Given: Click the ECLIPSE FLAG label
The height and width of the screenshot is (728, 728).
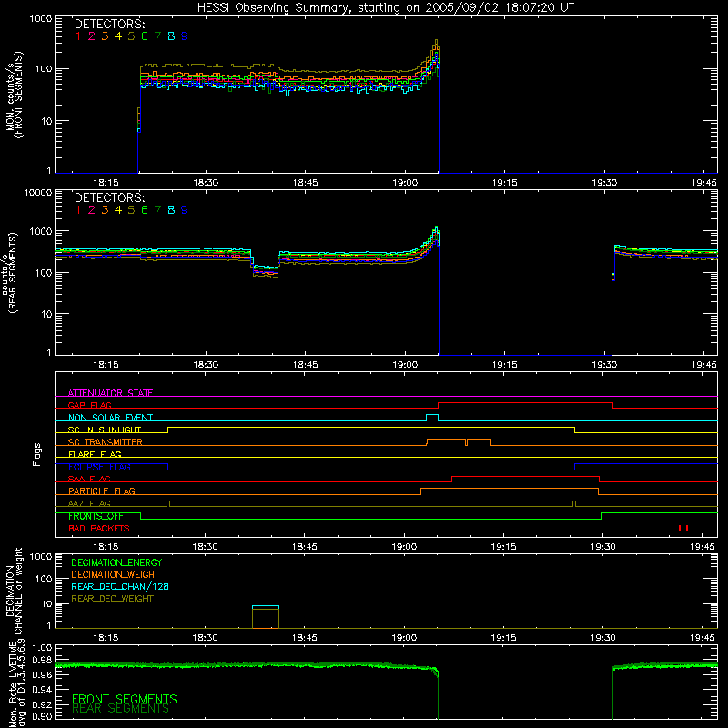Looking at the screenshot, I should click(99, 467).
